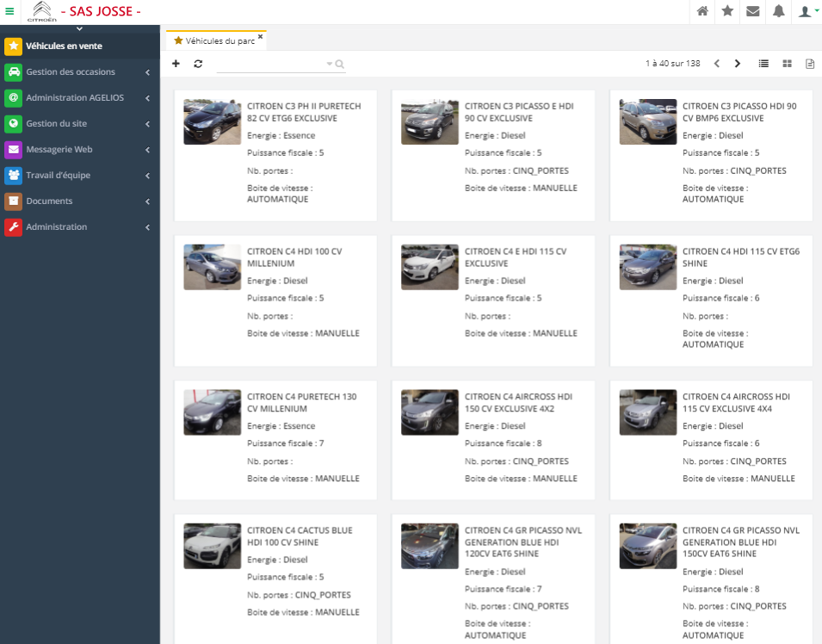Screen dimensions: 822x644
Task: Click CITROEN C4 E HDI 115 title
Action: coord(516,257)
